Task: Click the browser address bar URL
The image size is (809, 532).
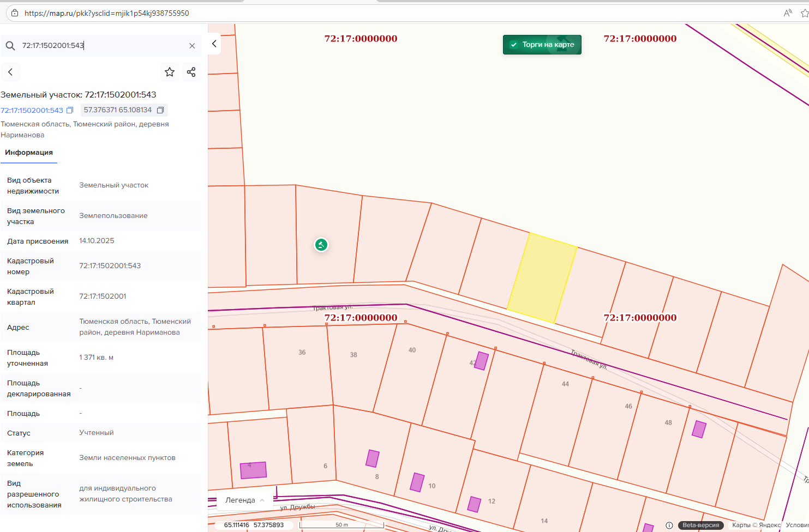Action: tap(107, 13)
